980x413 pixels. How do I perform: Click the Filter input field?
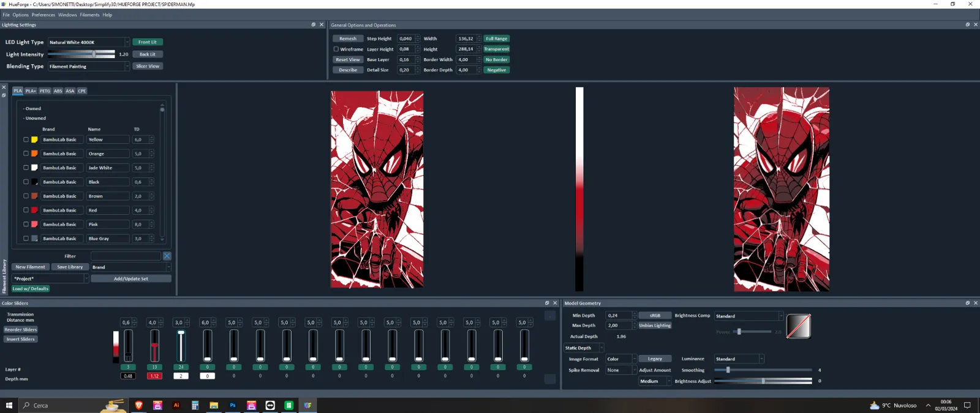click(126, 256)
